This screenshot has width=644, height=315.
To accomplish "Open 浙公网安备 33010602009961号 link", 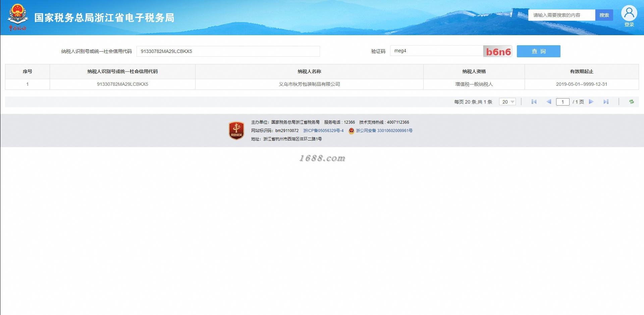I will tap(384, 131).
